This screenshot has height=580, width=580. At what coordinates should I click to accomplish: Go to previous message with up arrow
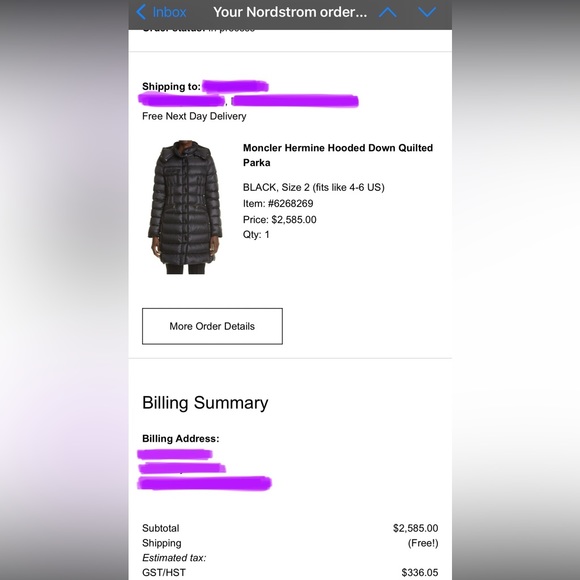pos(388,13)
